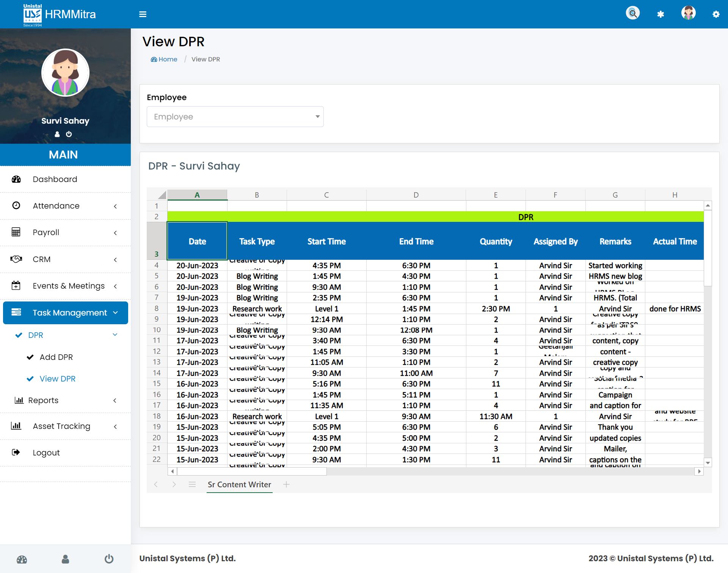
Task: Click the Date header cell
Action: (x=197, y=241)
